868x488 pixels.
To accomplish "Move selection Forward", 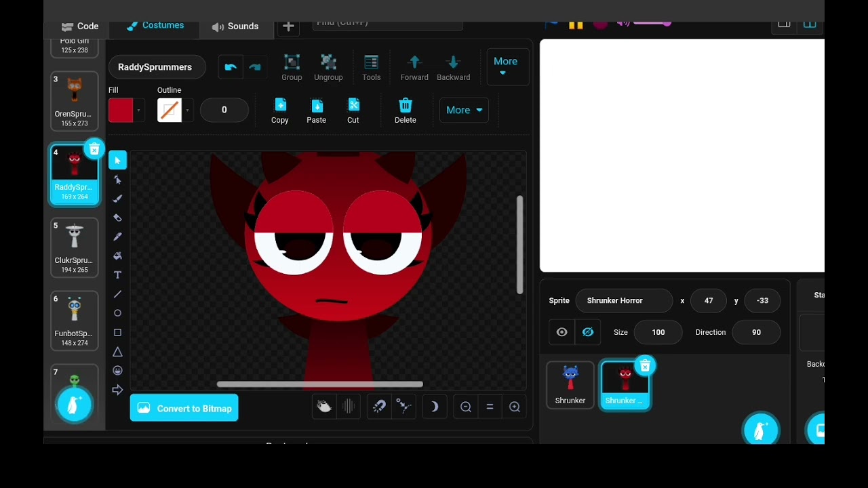I will click(x=414, y=67).
